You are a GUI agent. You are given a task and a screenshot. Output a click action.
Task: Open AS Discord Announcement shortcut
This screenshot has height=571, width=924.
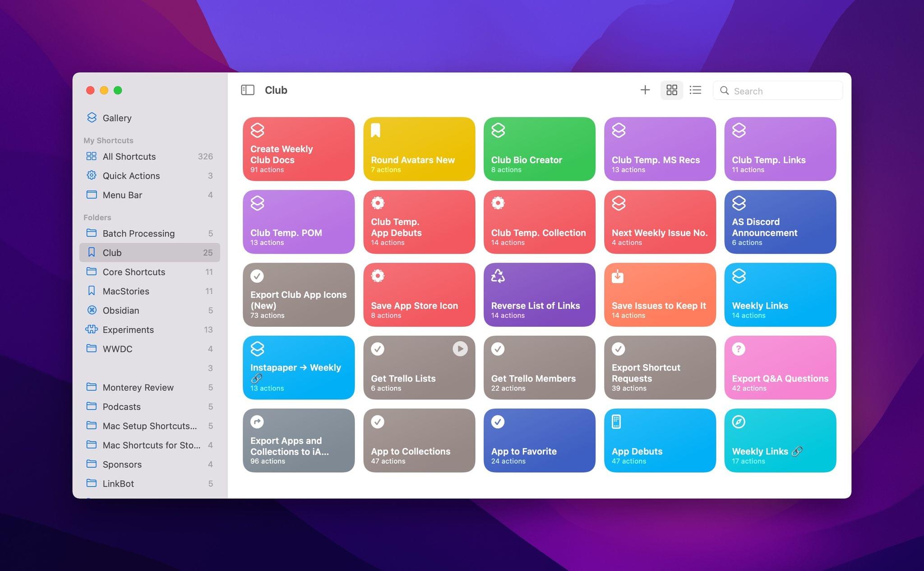780,222
